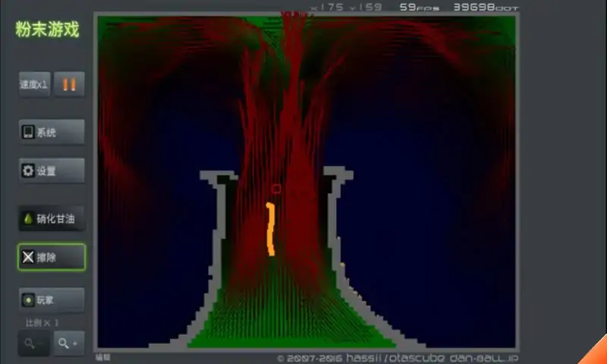
Task: Open the 系统 system menu
Action: click(x=51, y=132)
